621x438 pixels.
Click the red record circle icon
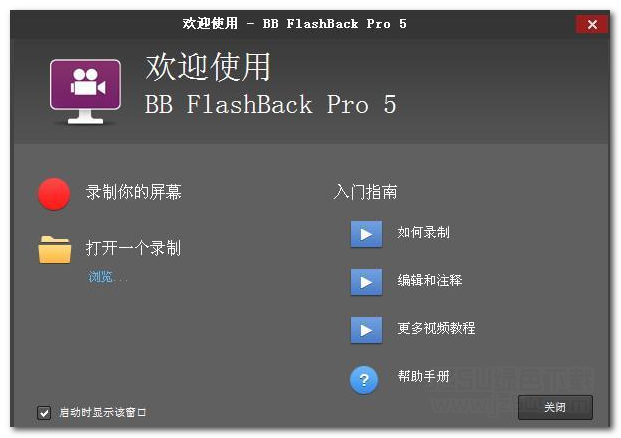click(54, 194)
